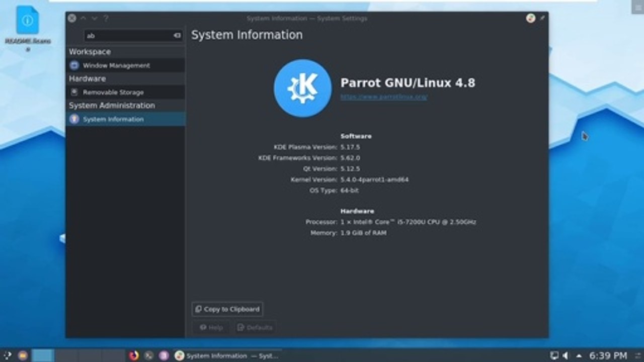Image resolution: width=644 pixels, height=362 pixels.
Task: Click the question mark help title bar button
Action: [x=106, y=18]
